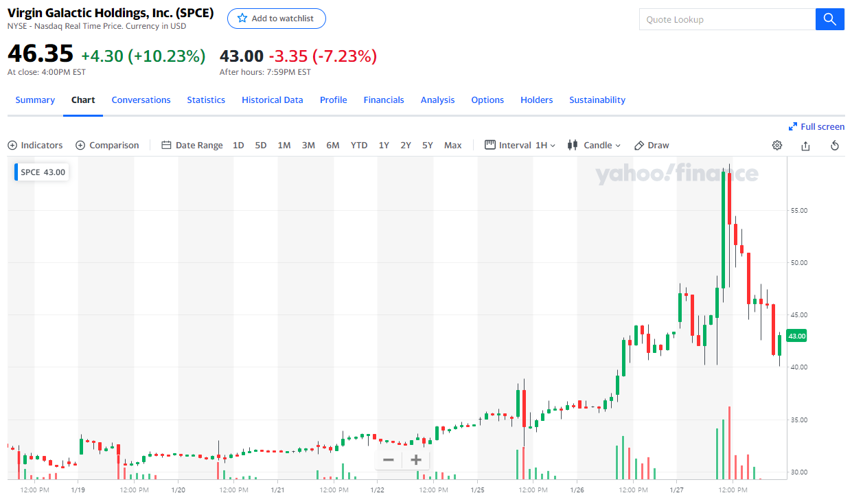Zoom in with the plus button
Viewport: 852px width, 504px height.
tap(416, 460)
